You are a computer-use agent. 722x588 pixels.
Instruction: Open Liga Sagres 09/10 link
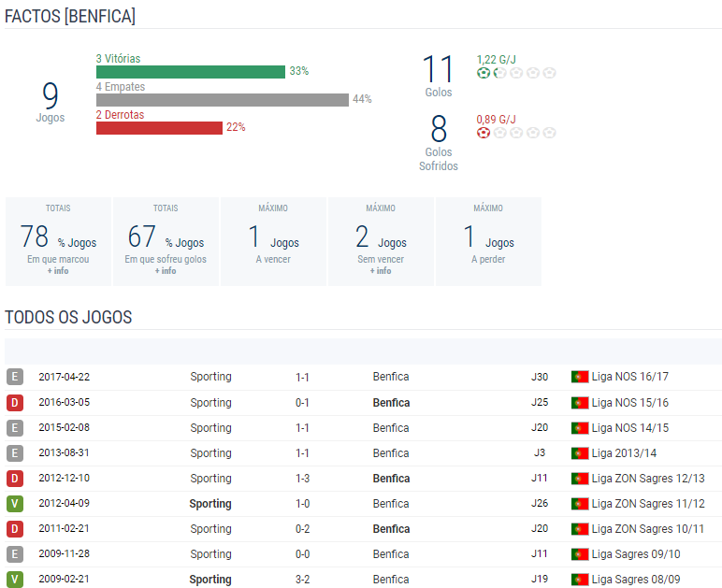click(x=636, y=554)
